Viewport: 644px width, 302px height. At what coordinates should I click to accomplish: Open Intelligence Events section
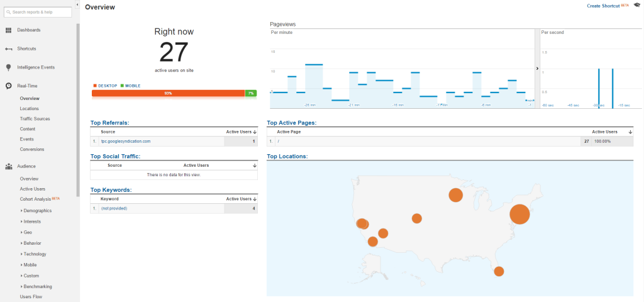[x=36, y=67]
